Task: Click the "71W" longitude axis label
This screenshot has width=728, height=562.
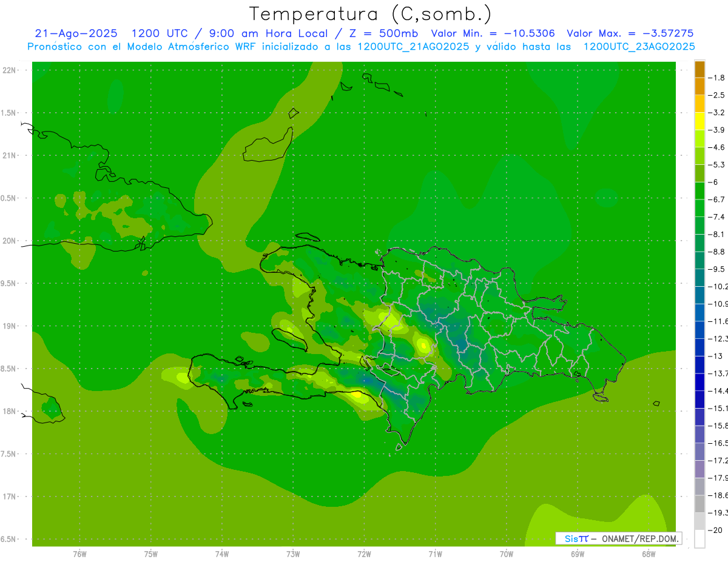Action: coord(435,554)
